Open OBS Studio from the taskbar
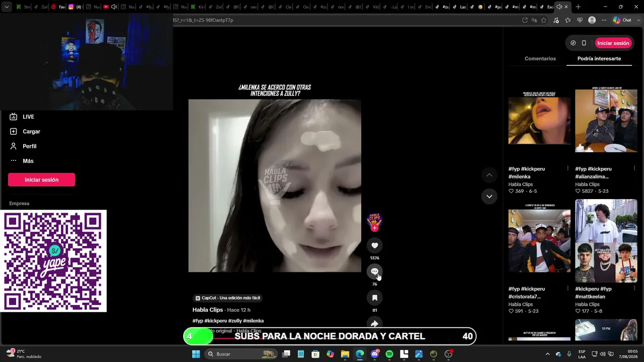644x362 pixels. [x=448, y=354]
